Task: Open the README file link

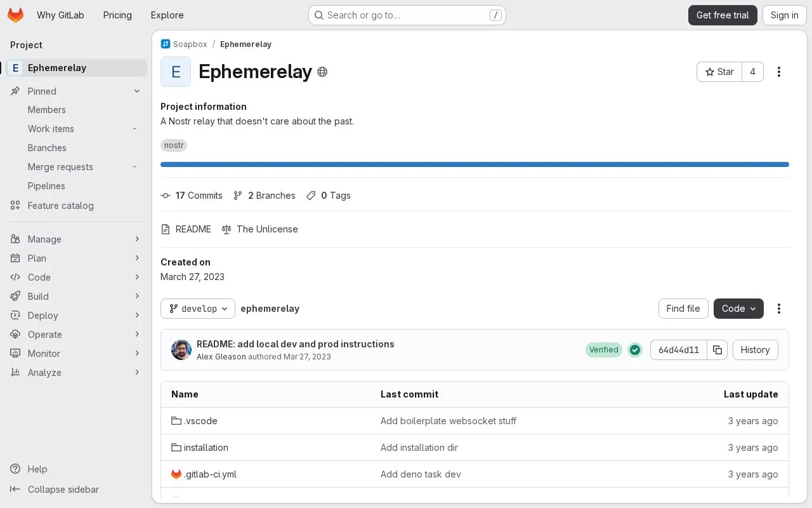Action: 186,229
